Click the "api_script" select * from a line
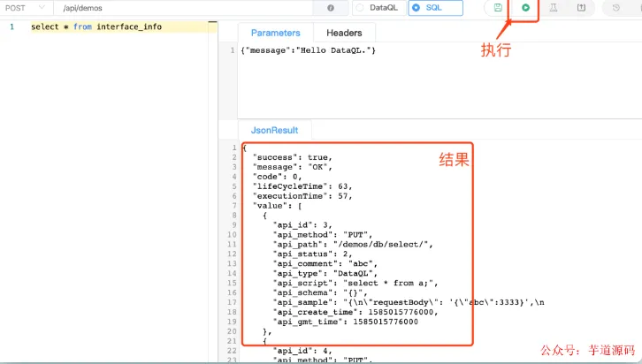This screenshot has width=642, height=364. point(355,284)
